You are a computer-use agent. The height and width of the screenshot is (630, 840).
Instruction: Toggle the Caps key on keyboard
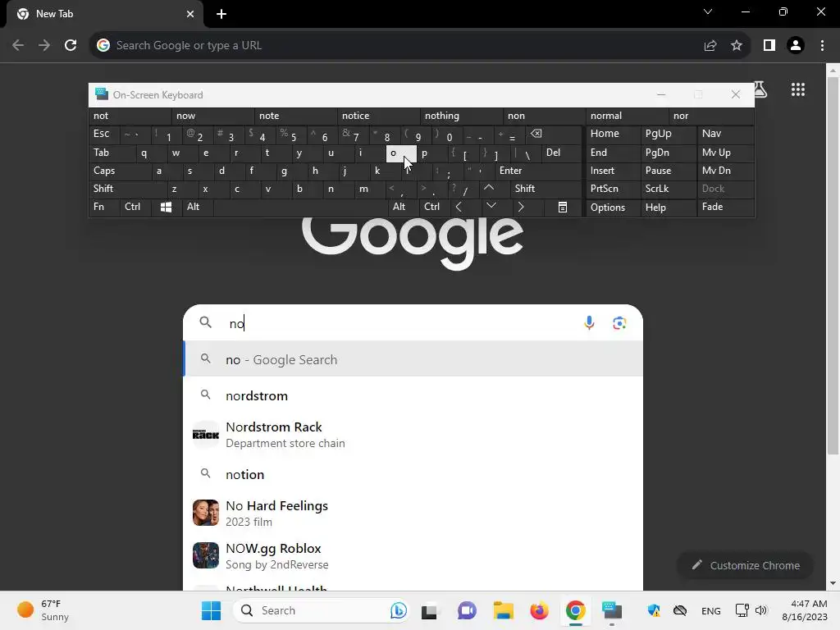pos(120,171)
